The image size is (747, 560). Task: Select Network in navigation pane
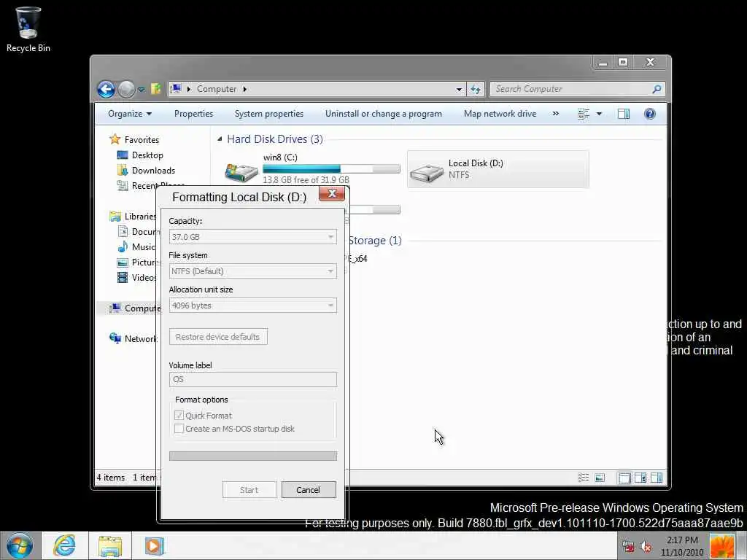point(133,338)
